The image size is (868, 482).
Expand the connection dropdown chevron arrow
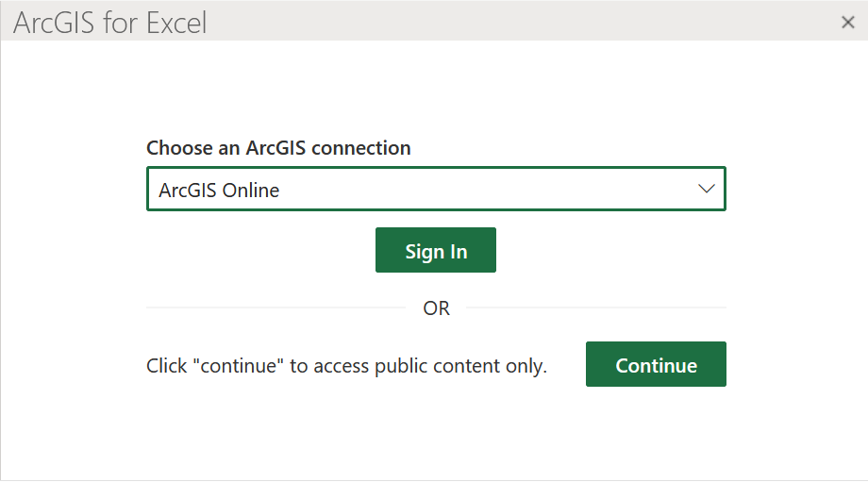(706, 189)
